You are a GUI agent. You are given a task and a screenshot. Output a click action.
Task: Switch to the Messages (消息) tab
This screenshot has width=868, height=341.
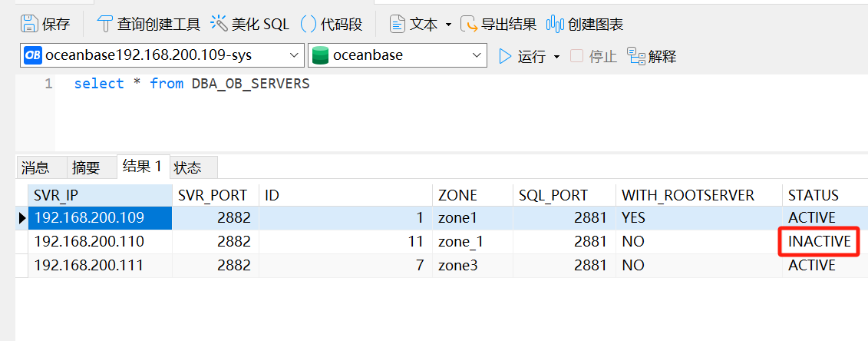click(x=35, y=167)
